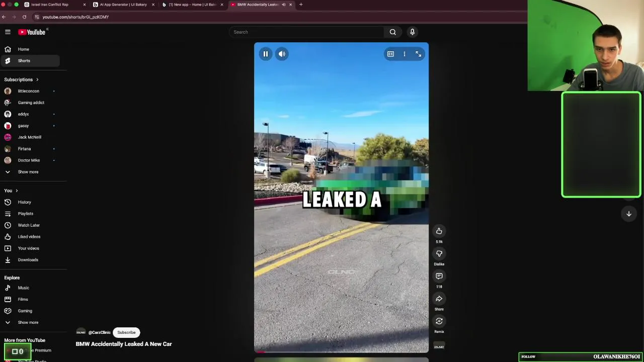This screenshot has width=644, height=362.
Task: Click the YouTube logo
Action: tap(32, 32)
